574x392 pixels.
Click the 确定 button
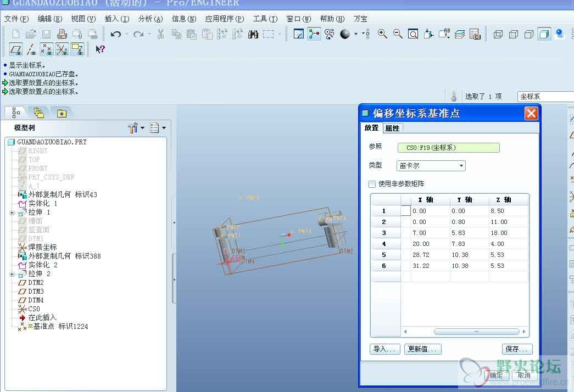497,375
